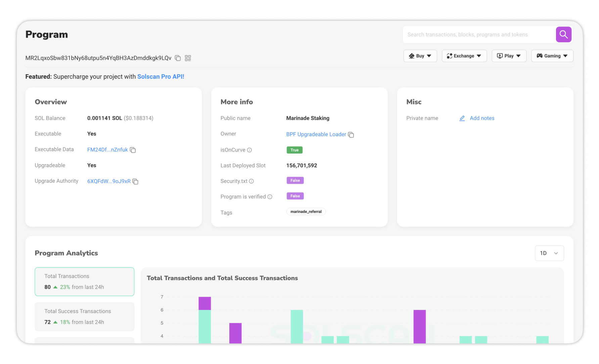This screenshot has width=599, height=364.
Task: Click the Program is verified info icon
Action: pos(270,197)
